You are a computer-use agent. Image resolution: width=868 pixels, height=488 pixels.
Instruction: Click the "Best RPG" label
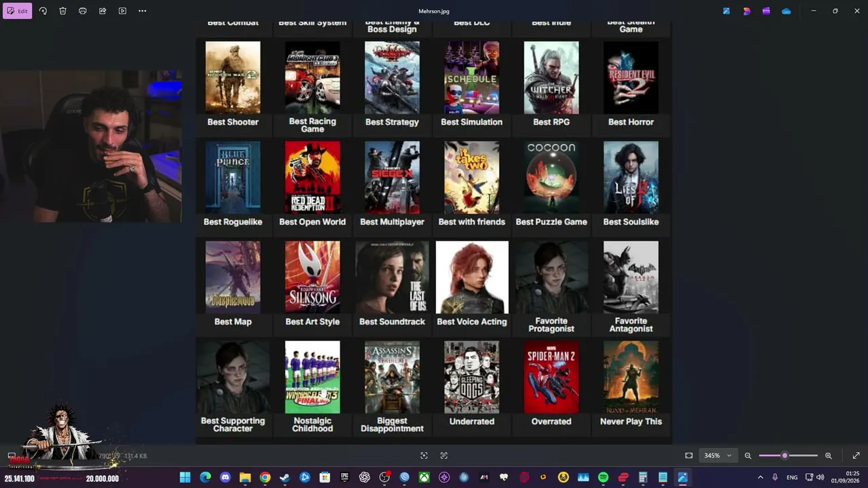[551, 122]
